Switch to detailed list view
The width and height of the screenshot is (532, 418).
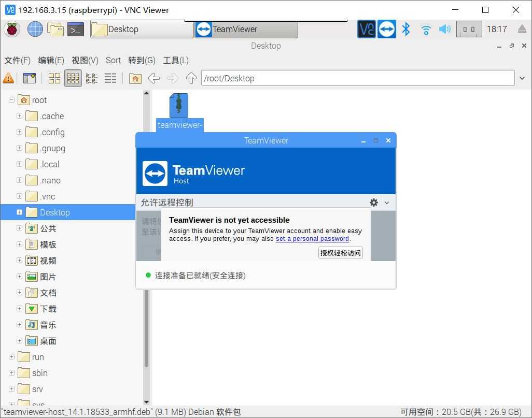click(x=110, y=78)
